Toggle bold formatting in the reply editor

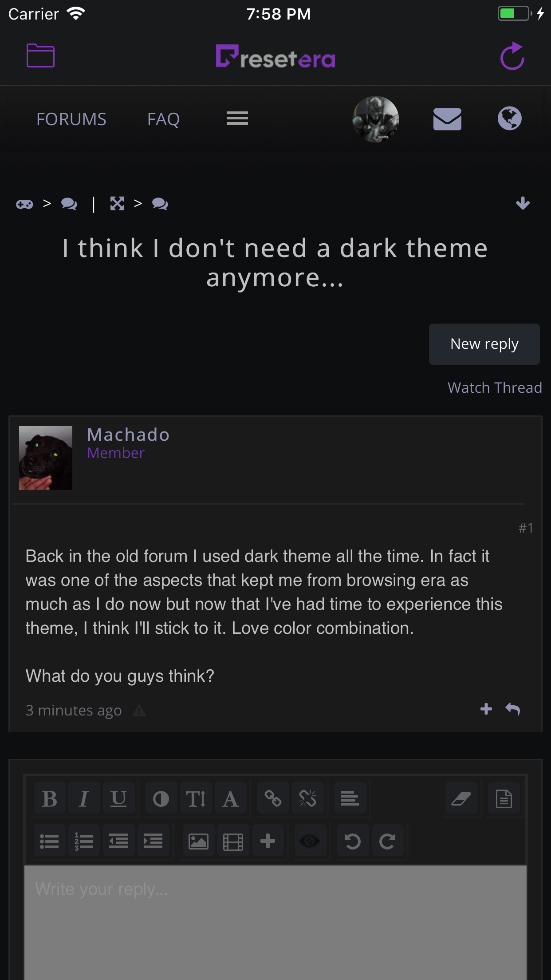[50, 798]
